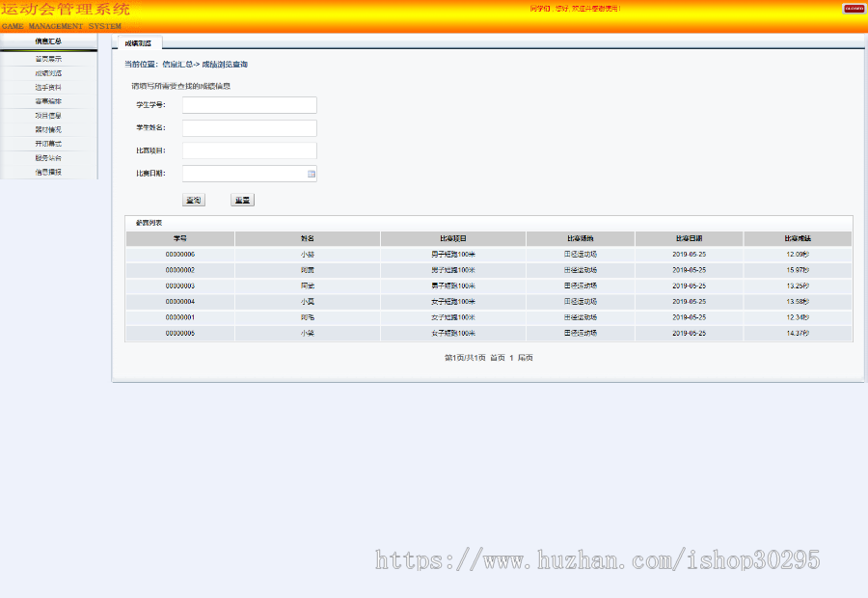Open the 项目信息 sidebar entry

point(46,114)
